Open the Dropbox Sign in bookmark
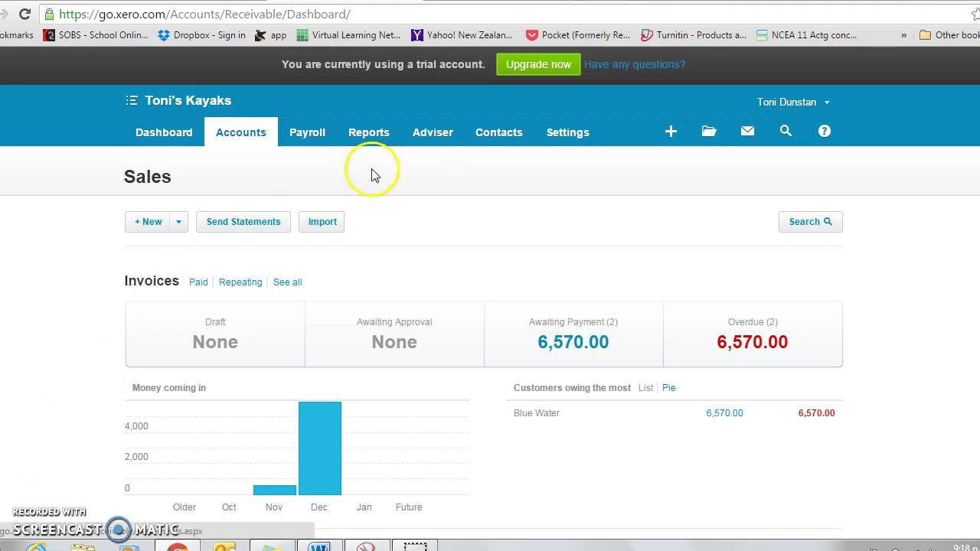Screen dimensions: 980x551 (201, 35)
